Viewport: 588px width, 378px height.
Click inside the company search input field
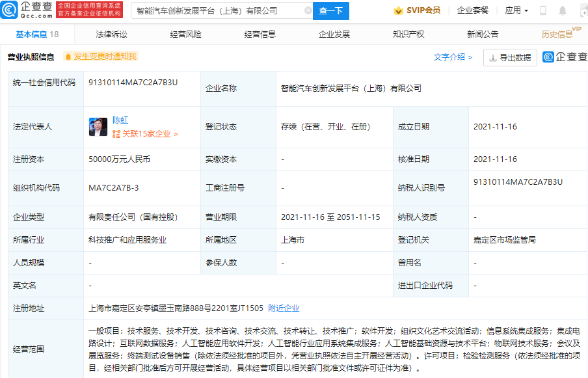point(215,11)
